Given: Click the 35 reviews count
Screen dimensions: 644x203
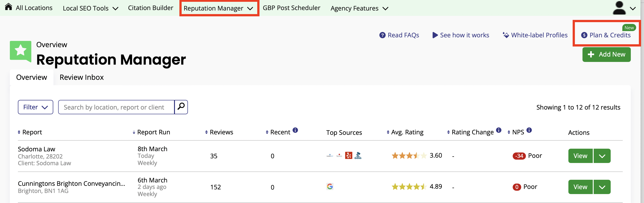Looking at the screenshot, I should [214, 156].
